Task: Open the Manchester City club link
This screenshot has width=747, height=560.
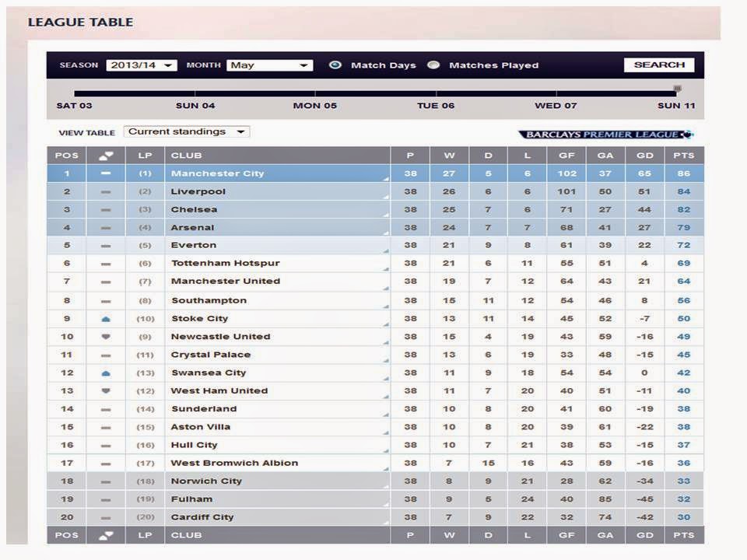Action: tap(217, 173)
